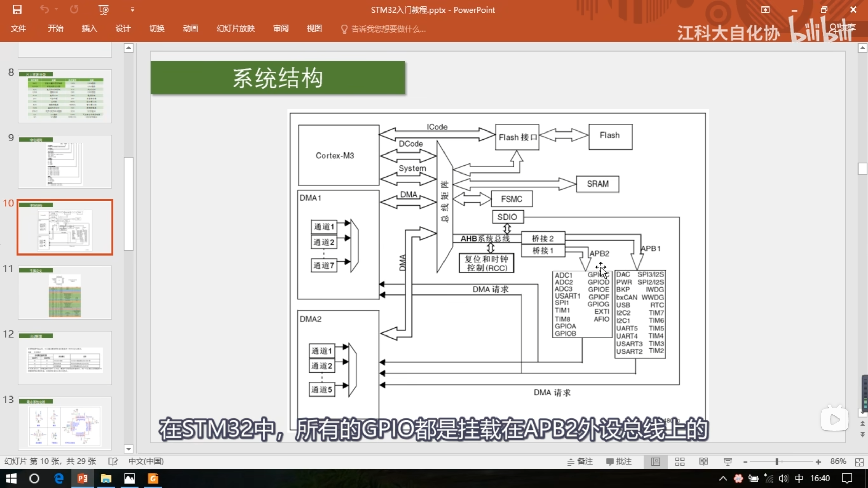The height and width of the screenshot is (488, 868).
Task: Click the language 中文(中国) status button
Action: [x=146, y=461]
